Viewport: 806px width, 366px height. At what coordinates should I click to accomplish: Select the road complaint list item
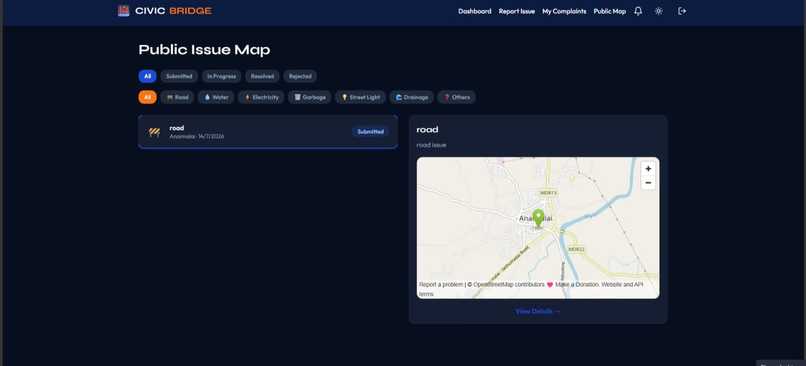[x=268, y=132]
